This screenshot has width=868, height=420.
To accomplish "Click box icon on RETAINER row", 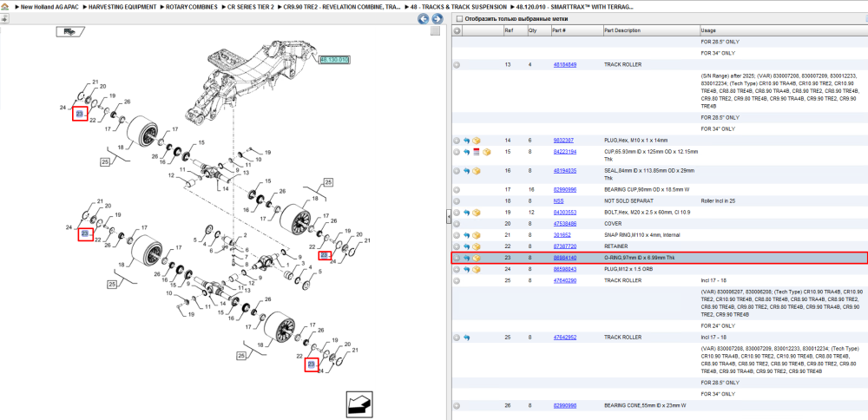I will [476, 246].
